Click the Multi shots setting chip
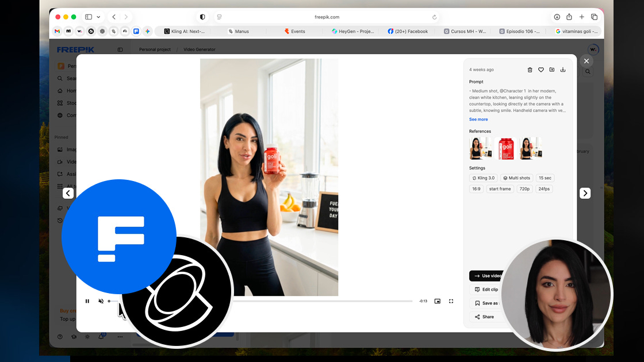The image size is (644, 362). [517, 178]
